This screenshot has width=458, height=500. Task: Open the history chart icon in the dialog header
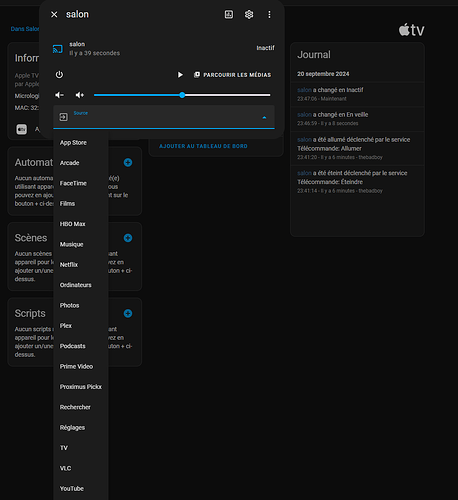[229, 14]
